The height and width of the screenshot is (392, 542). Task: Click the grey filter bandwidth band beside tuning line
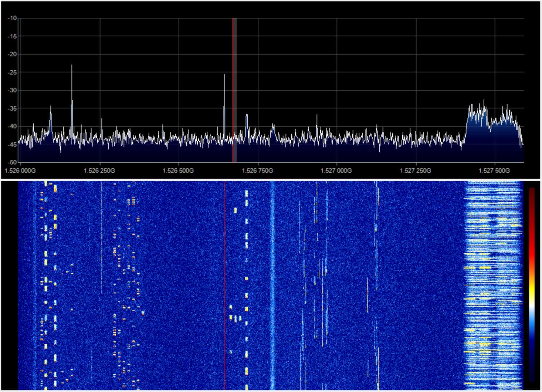(235, 90)
